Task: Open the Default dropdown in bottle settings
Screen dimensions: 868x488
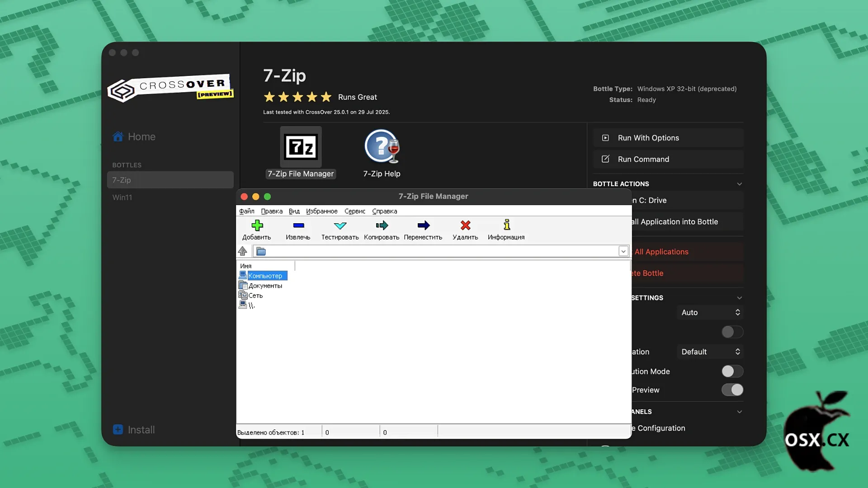Action: 710,352
